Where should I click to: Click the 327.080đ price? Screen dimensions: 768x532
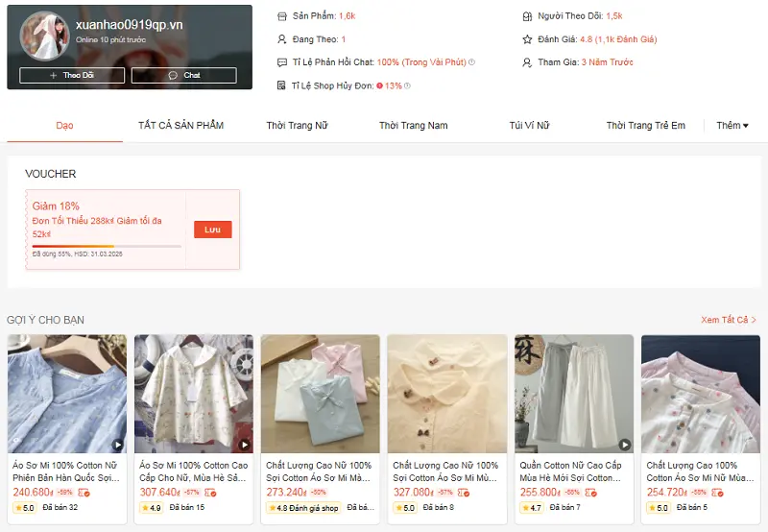click(414, 493)
